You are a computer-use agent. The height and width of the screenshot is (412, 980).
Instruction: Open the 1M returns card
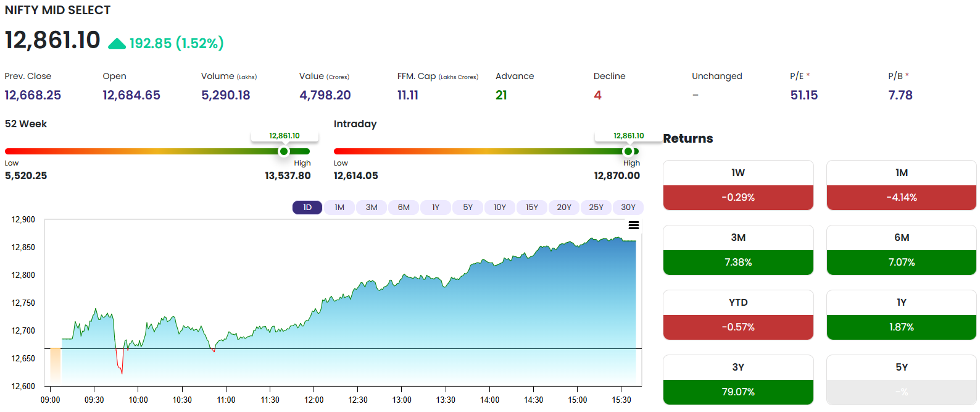[x=902, y=185]
